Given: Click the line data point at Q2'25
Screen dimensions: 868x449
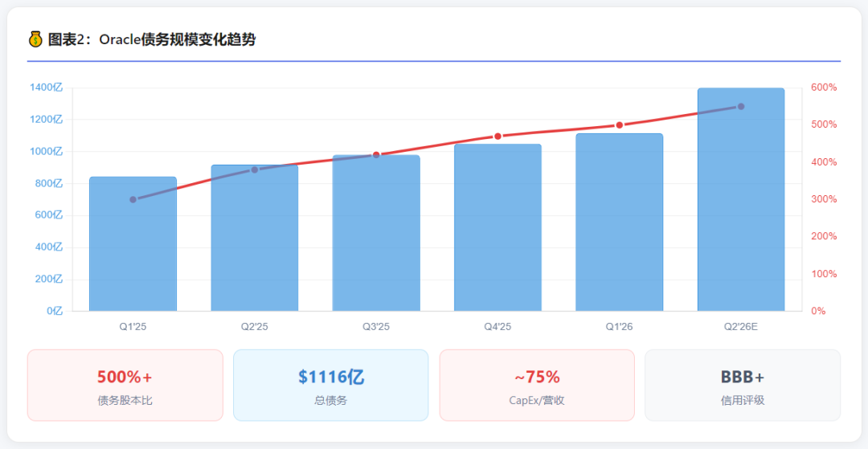Looking at the screenshot, I should [255, 169].
